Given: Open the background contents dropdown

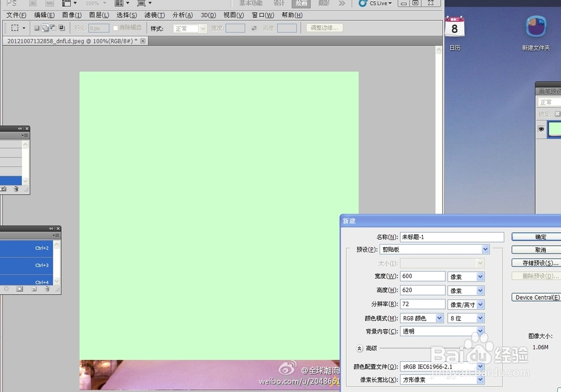Looking at the screenshot, I should click(442, 331).
